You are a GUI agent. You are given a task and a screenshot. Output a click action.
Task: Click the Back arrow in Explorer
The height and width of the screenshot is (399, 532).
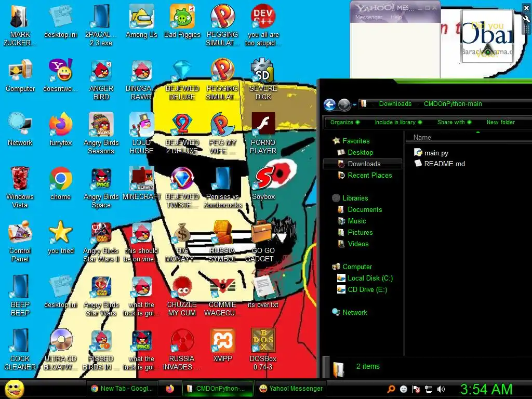pos(329,104)
